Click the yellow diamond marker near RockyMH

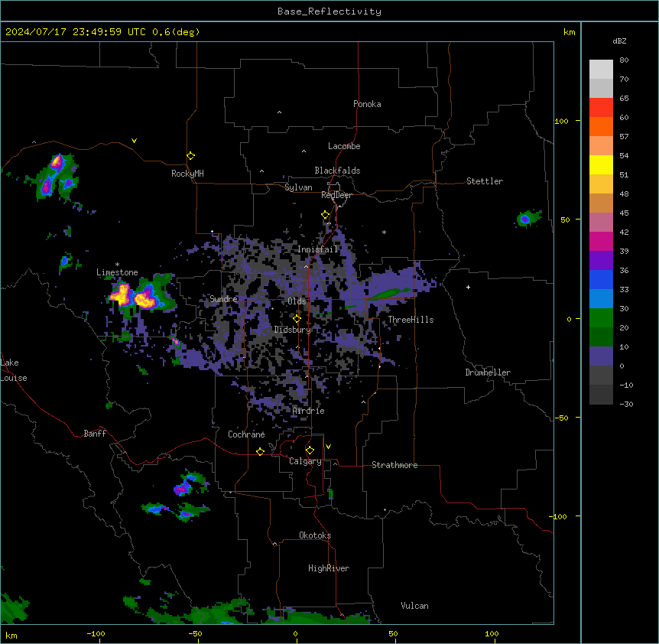click(x=191, y=156)
